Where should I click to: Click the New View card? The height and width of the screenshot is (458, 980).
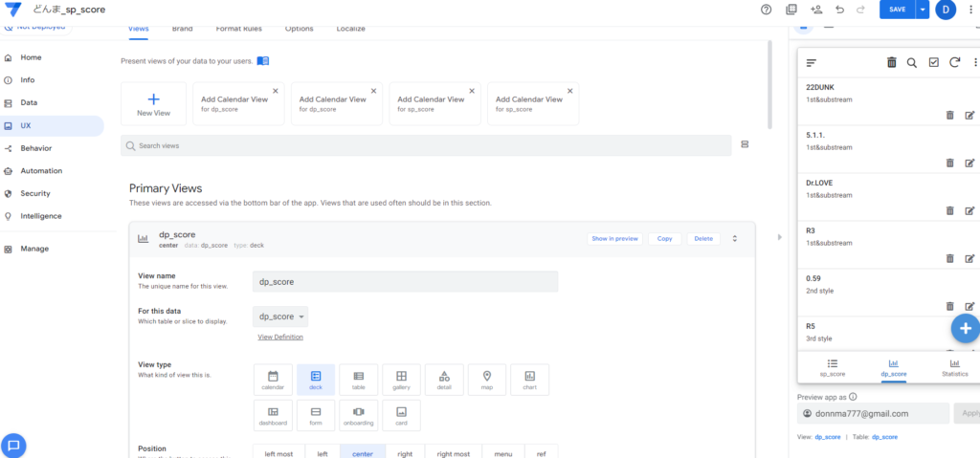tap(154, 103)
